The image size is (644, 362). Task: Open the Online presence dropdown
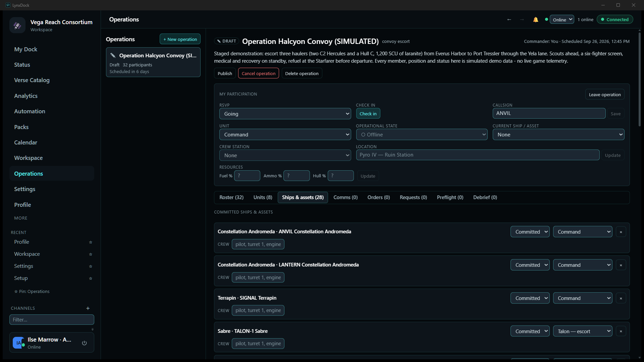562,19
